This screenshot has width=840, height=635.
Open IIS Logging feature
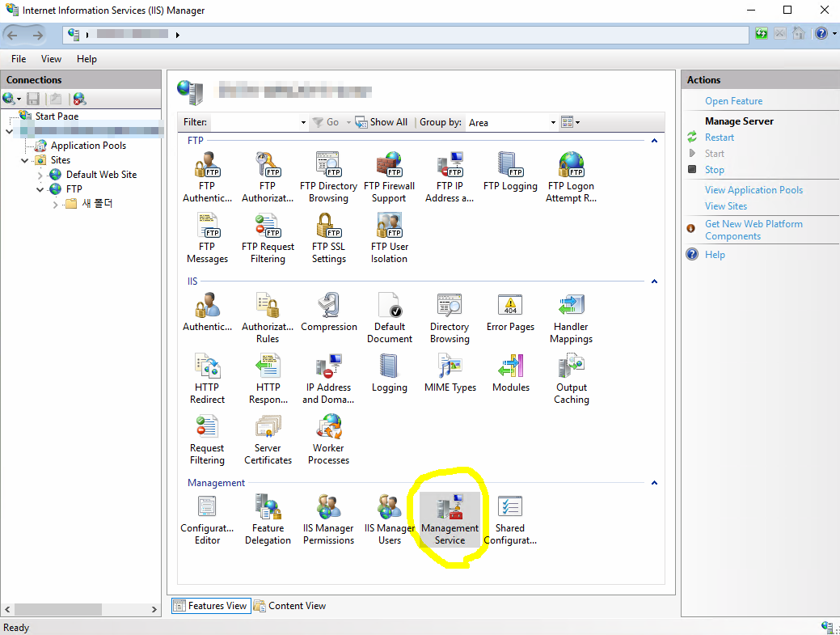(x=389, y=372)
